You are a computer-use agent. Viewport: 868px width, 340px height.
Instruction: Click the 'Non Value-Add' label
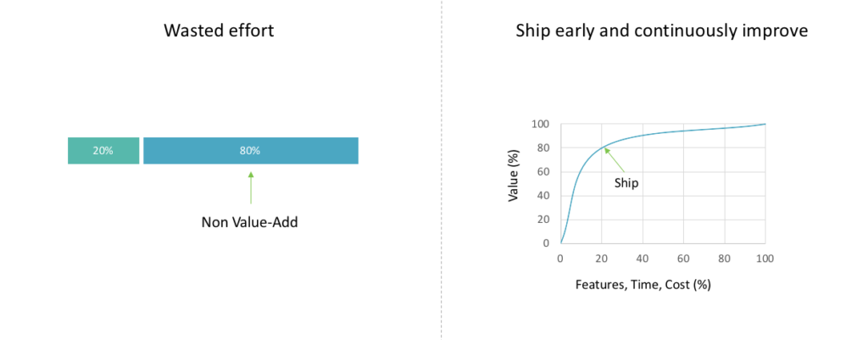(250, 223)
